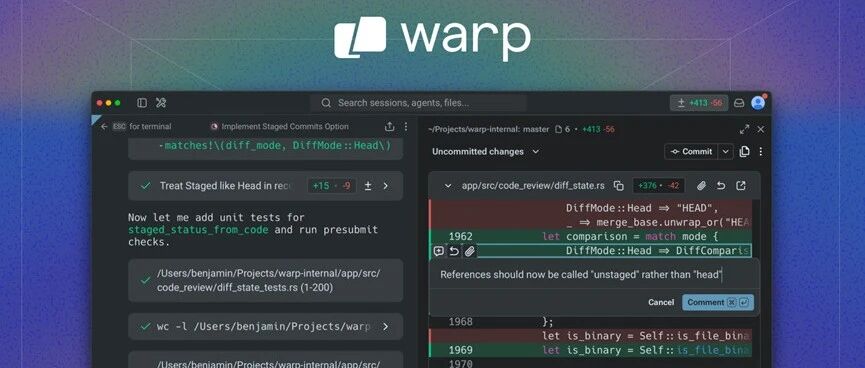Submit with the Comment button
Screen dimensions: 865x368
pyautogui.click(x=718, y=302)
